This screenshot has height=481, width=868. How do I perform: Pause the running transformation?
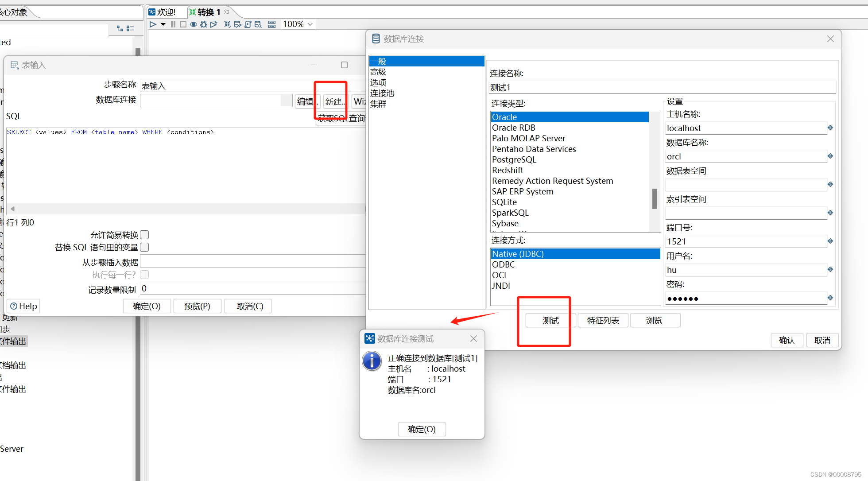click(x=173, y=24)
